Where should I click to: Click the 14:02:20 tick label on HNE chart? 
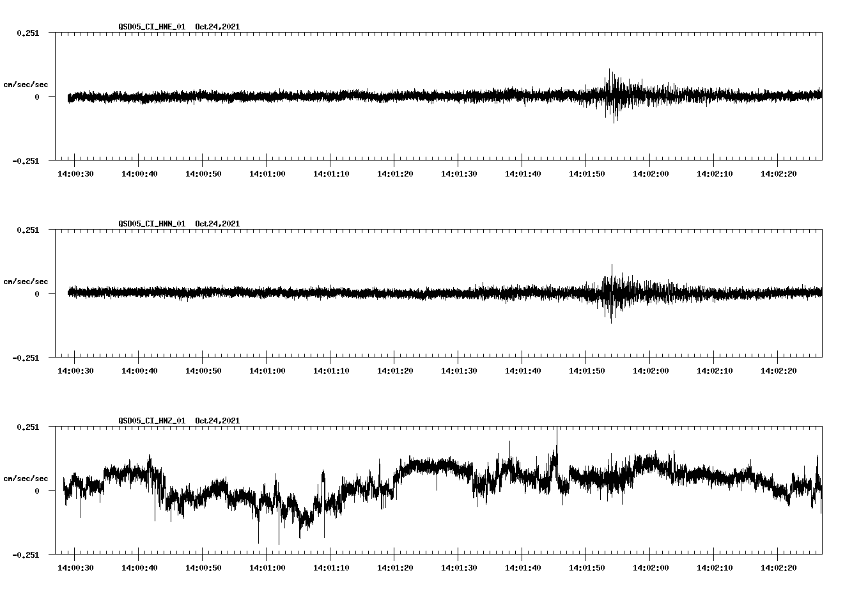(x=779, y=174)
